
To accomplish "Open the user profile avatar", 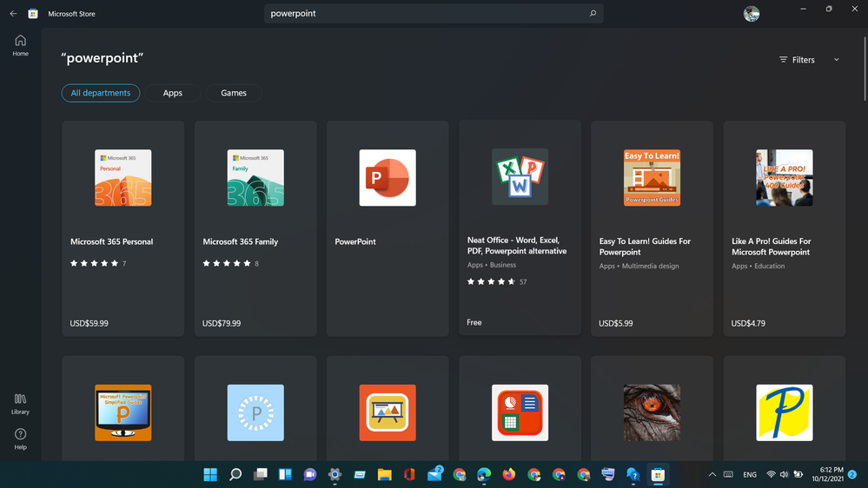I will pos(752,14).
